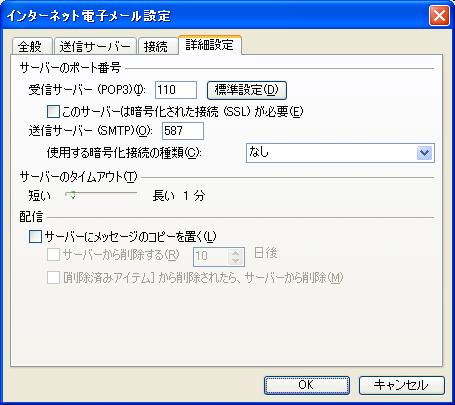Screen dimensions: 455x405
Task: Decrease days with the spinner down arrow
Action: pyautogui.click(x=236, y=261)
